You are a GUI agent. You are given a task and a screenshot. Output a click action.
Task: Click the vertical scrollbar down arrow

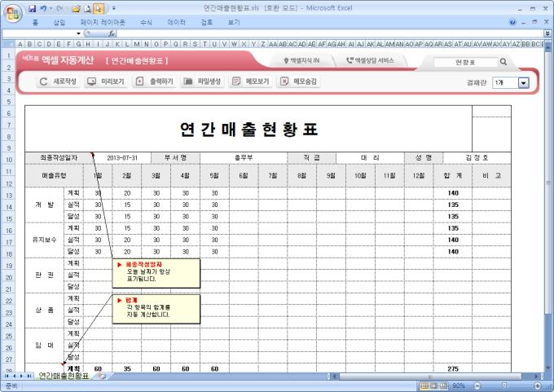[548, 368]
